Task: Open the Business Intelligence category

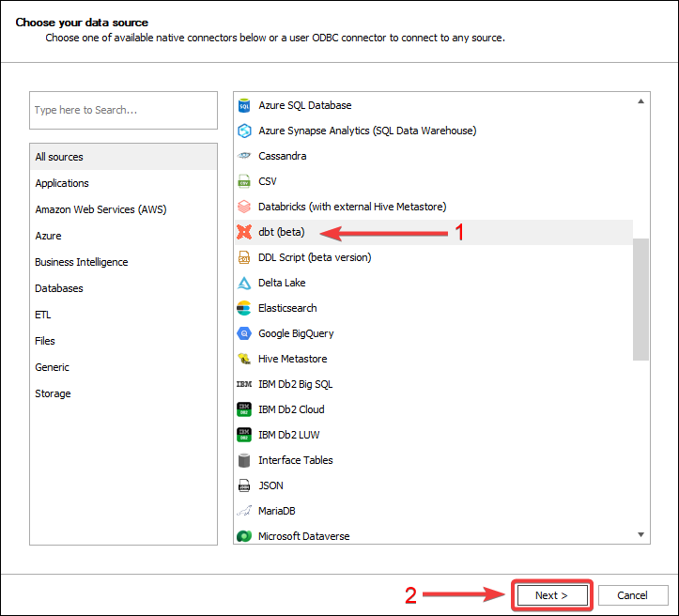Action: (x=82, y=262)
